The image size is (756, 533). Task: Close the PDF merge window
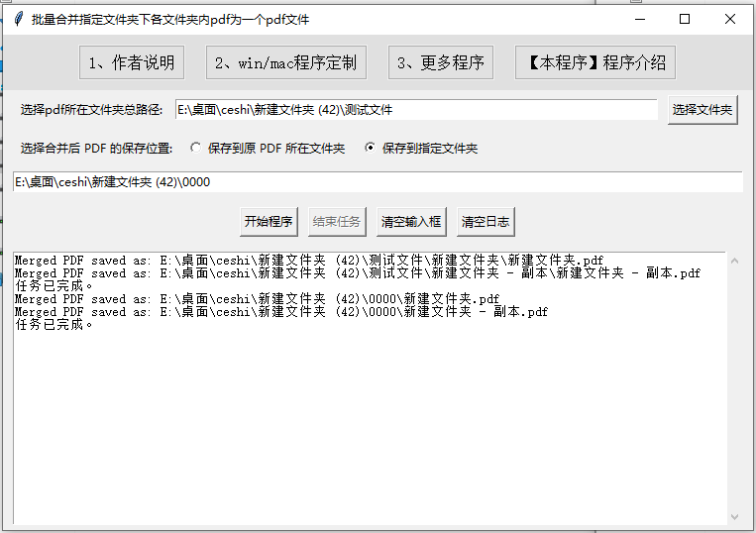coord(730,19)
